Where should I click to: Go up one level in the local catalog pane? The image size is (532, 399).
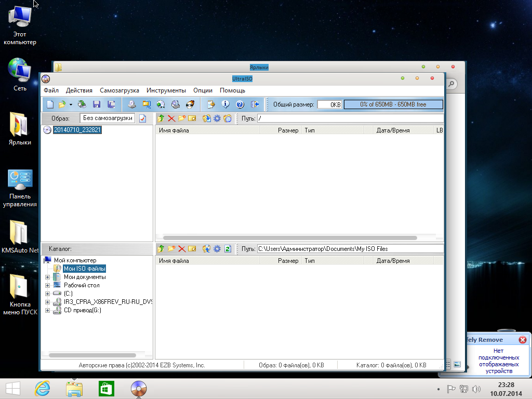tap(161, 249)
